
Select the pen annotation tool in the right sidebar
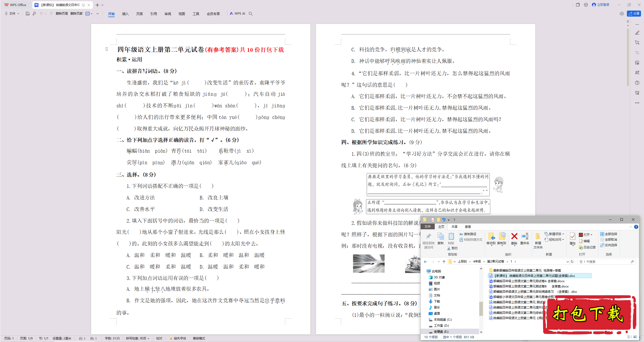click(x=637, y=33)
